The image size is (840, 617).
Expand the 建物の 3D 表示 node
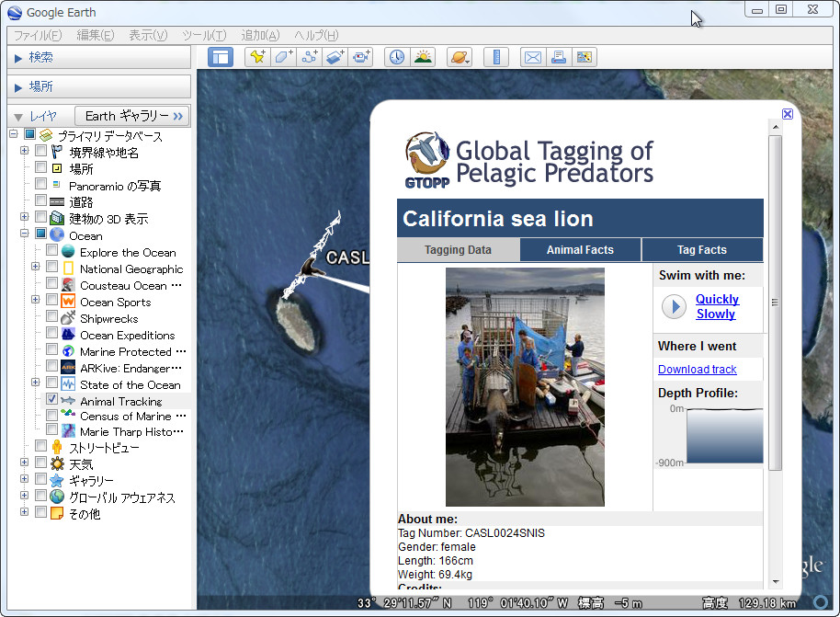[x=24, y=217]
